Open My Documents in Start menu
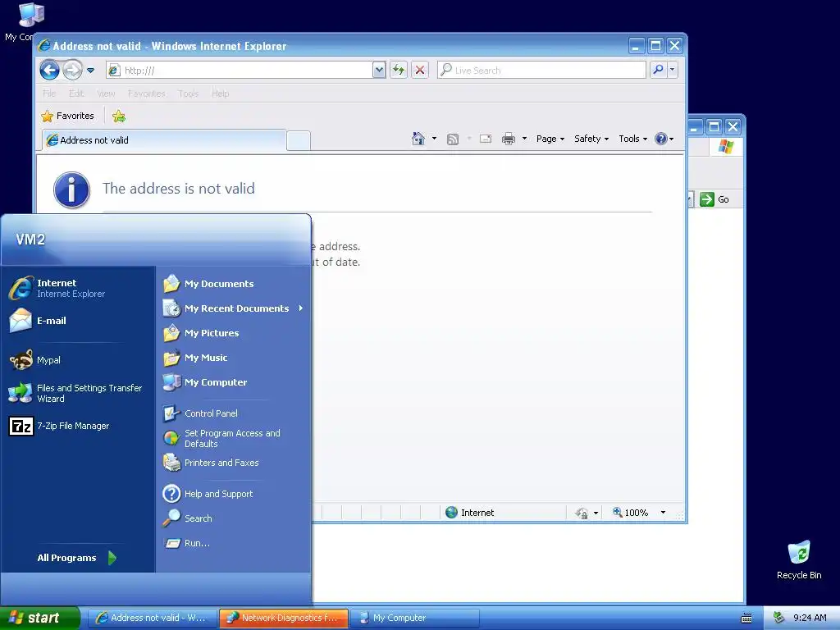The height and width of the screenshot is (630, 840). point(233,283)
